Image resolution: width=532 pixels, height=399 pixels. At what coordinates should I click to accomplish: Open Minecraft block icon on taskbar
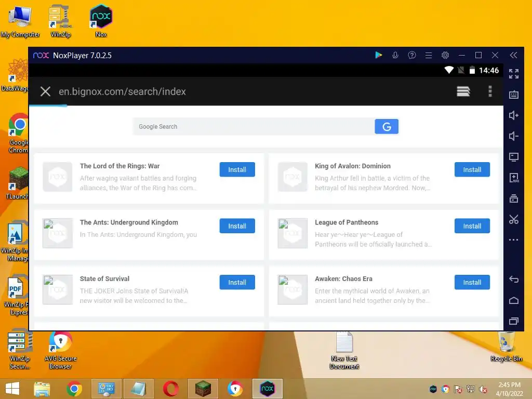click(203, 389)
